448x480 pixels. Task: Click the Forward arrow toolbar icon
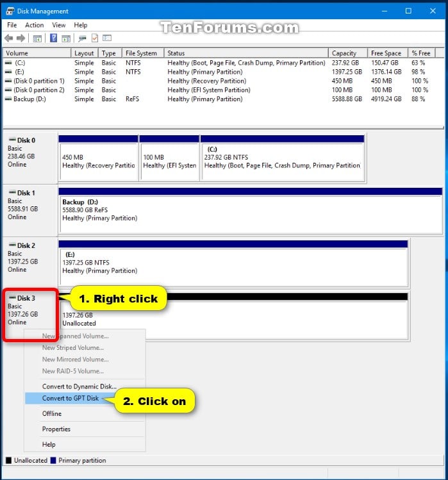click(21, 38)
